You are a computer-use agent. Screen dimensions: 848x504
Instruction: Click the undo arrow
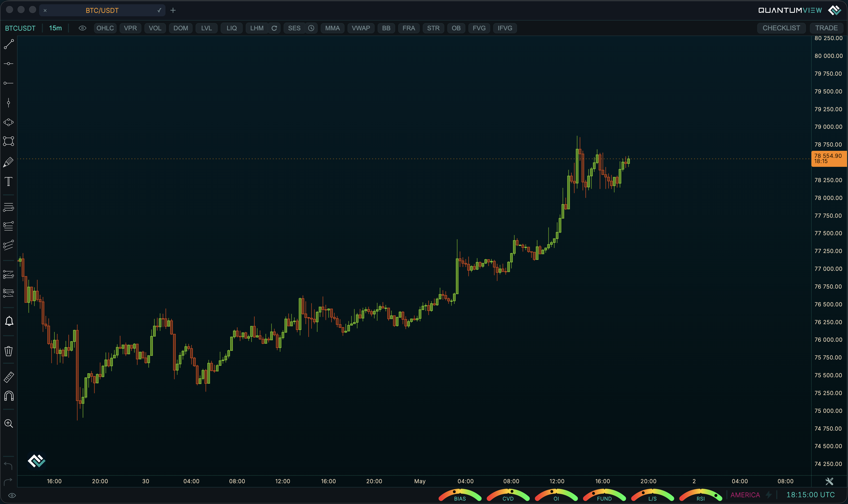point(8,466)
